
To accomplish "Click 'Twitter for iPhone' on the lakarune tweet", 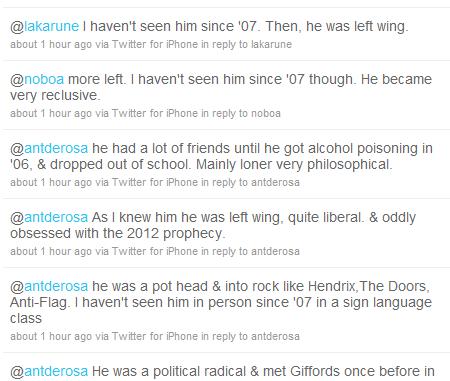I will pyautogui.click(x=155, y=44).
